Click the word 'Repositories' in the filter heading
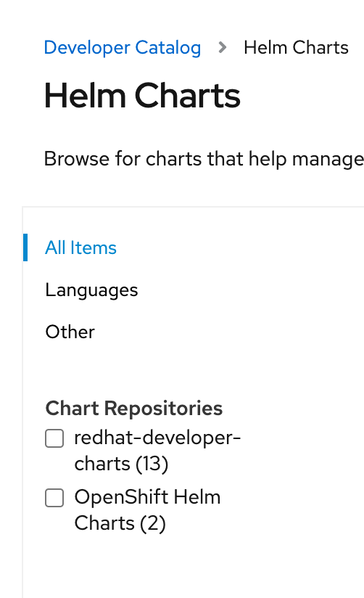The width and height of the screenshot is (364, 598). click(x=164, y=409)
